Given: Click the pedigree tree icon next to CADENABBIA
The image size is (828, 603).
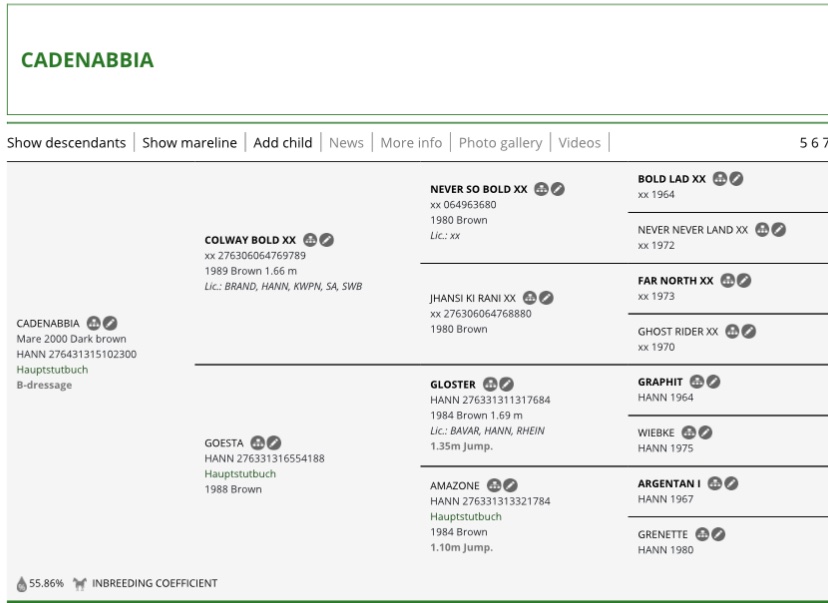Looking at the screenshot, I should [94, 323].
